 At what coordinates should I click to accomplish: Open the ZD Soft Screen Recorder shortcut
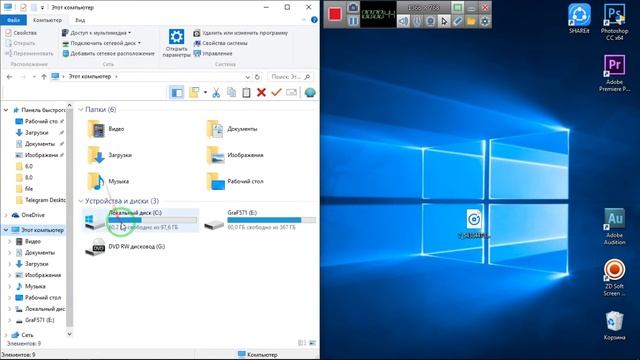click(x=614, y=278)
